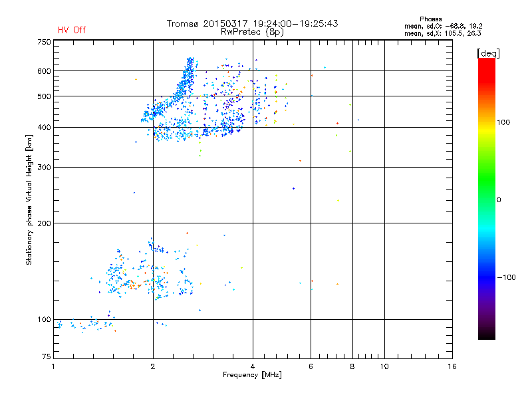532x399 pixels.
Task: Click the 100 km y-axis tick label
Action: point(44,320)
